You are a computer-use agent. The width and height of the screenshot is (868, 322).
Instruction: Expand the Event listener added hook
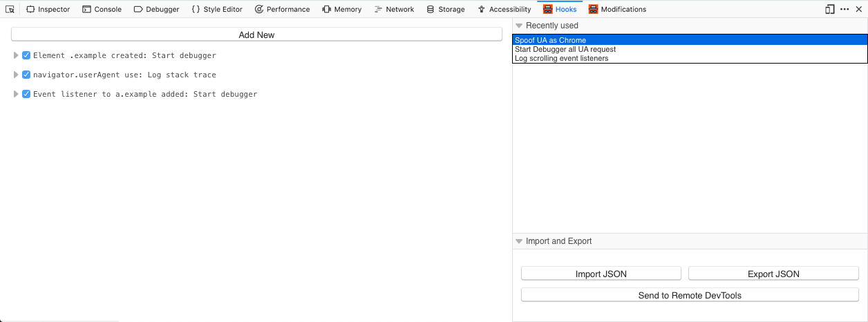[x=16, y=94]
